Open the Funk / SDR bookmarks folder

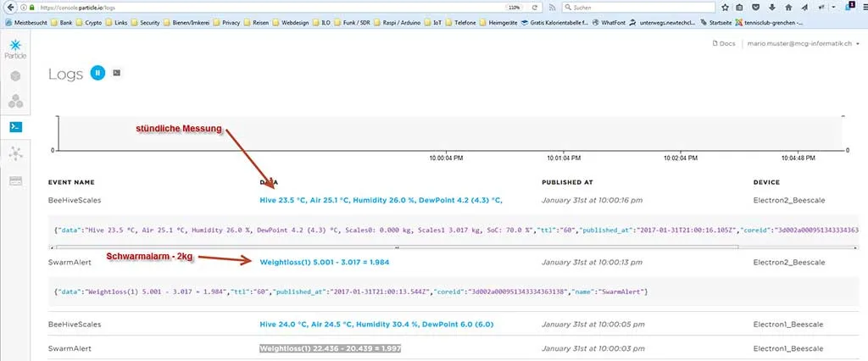click(352, 23)
